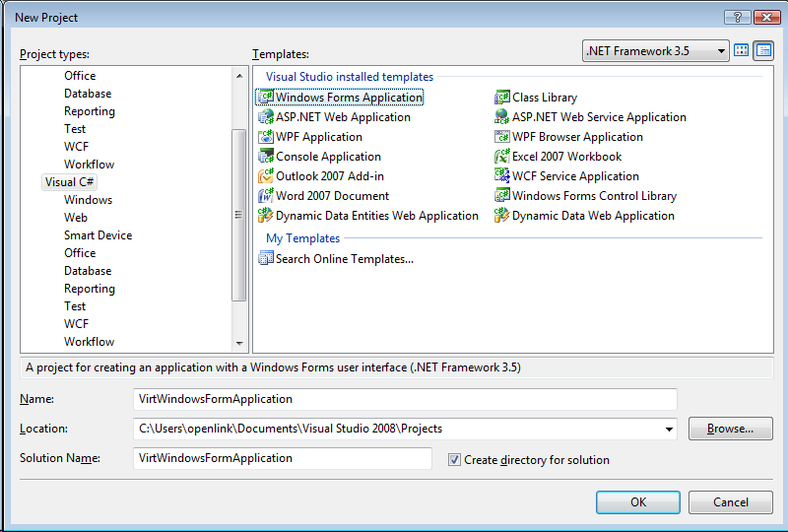
Task: Select the Outlook 2007 Add-in icon
Action: click(265, 176)
